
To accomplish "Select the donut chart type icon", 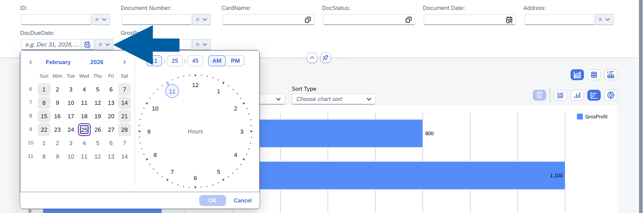I will tap(610, 95).
